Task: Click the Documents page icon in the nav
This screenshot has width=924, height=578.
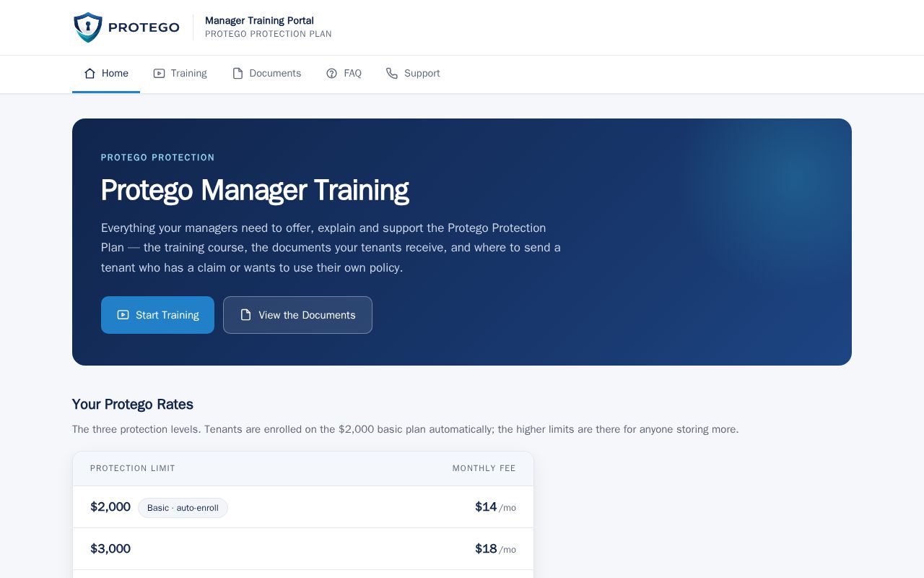Action: 237,74
